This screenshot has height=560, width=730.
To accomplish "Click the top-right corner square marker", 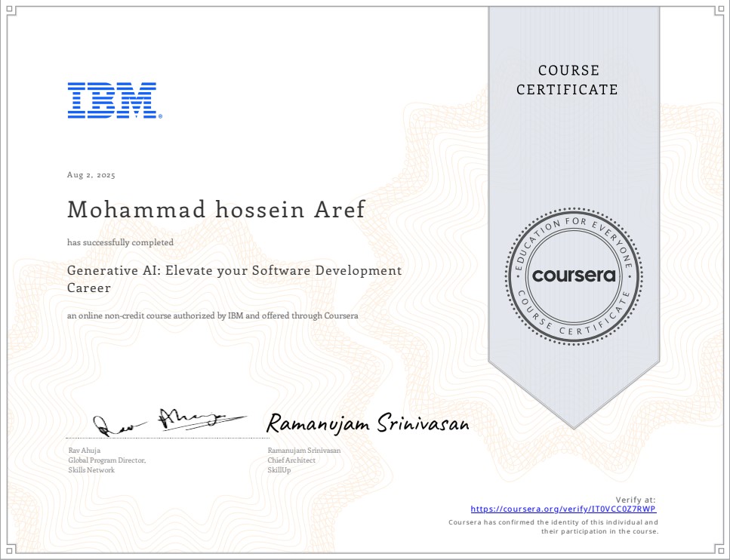I will pos(720,10).
